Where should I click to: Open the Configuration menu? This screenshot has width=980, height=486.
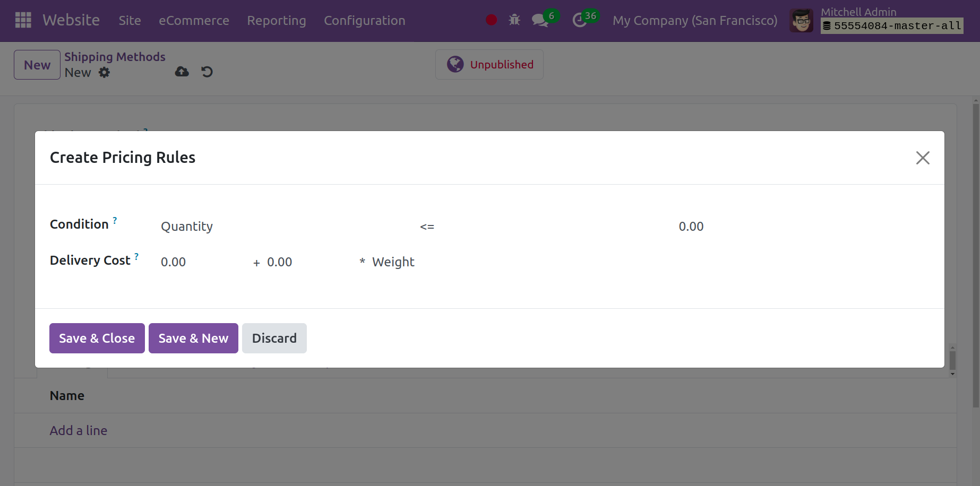point(365,21)
